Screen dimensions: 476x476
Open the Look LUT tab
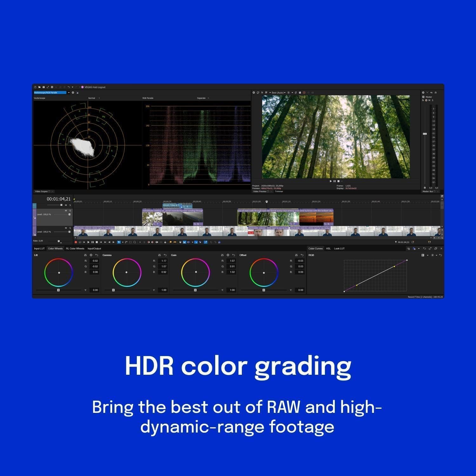(x=339, y=248)
